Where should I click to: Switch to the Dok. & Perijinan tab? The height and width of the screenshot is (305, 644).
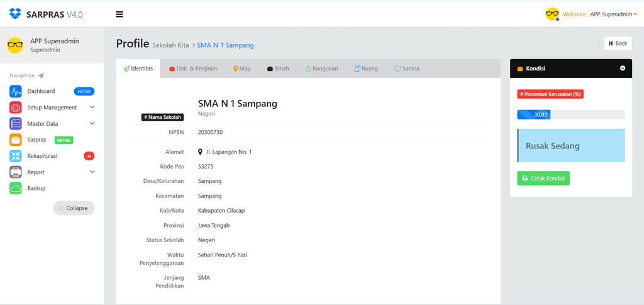[x=193, y=69]
